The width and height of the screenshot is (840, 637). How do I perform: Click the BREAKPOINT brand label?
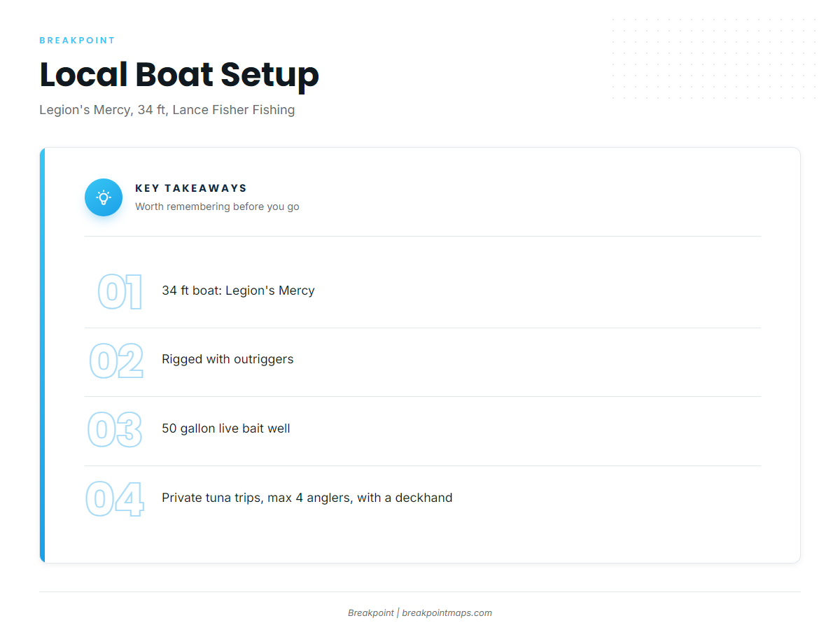[x=77, y=41]
